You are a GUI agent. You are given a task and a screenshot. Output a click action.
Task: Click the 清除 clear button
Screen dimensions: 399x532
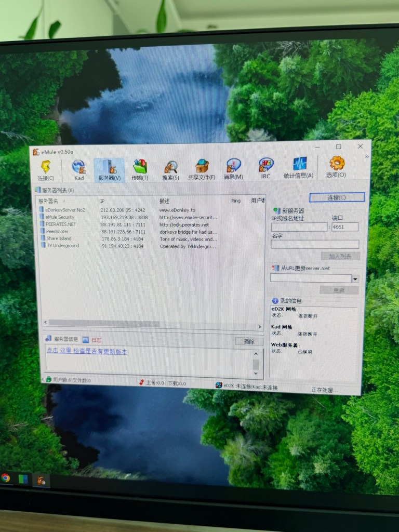point(249,341)
